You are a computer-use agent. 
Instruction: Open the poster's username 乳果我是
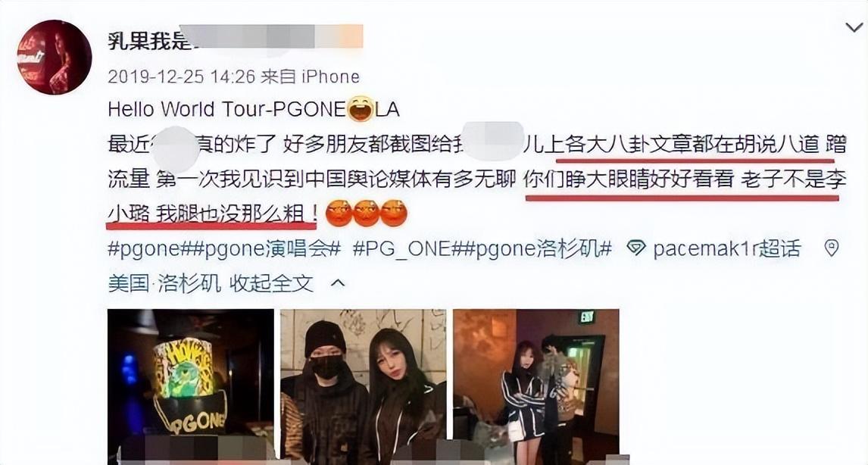click(x=147, y=39)
